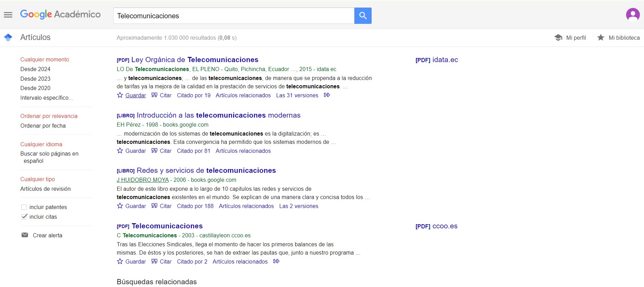Image resolution: width=644 pixels, height=287 pixels.
Task: Click the Búsquedas relacionadas heading
Action: point(157,282)
